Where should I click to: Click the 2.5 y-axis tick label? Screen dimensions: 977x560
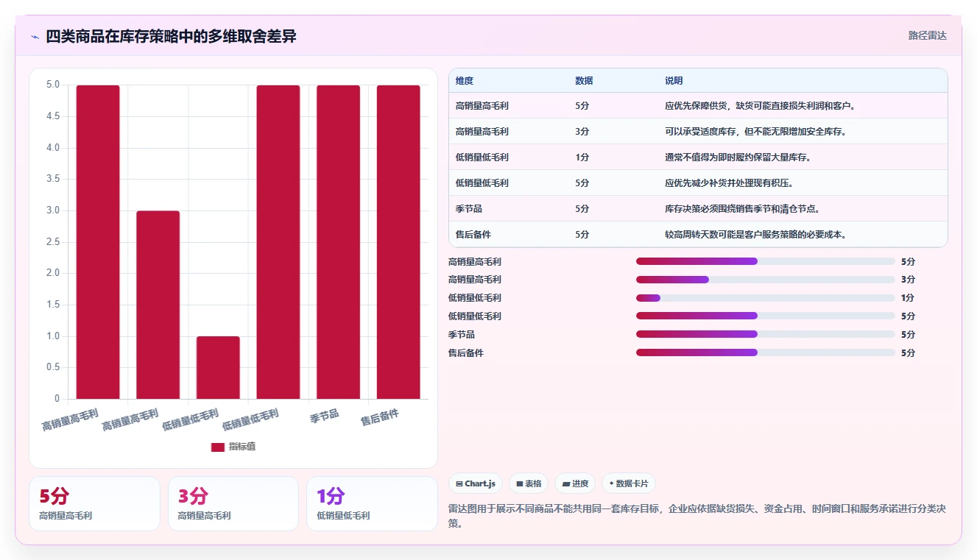point(53,242)
